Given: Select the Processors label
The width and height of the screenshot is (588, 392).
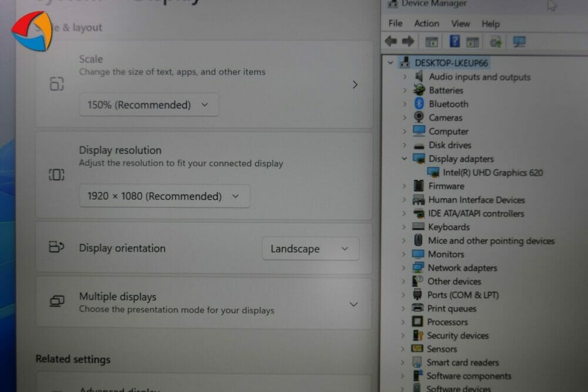Looking at the screenshot, I should coord(447,322).
